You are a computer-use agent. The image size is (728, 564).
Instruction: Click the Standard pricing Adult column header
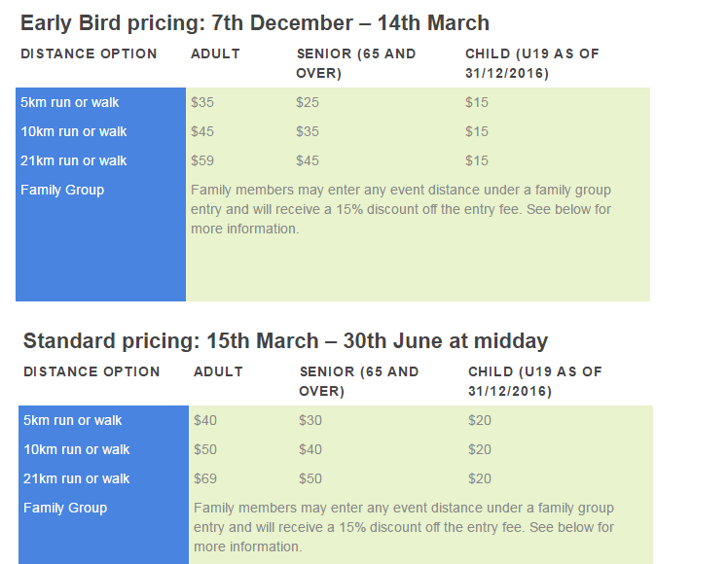tap(218, 371)
